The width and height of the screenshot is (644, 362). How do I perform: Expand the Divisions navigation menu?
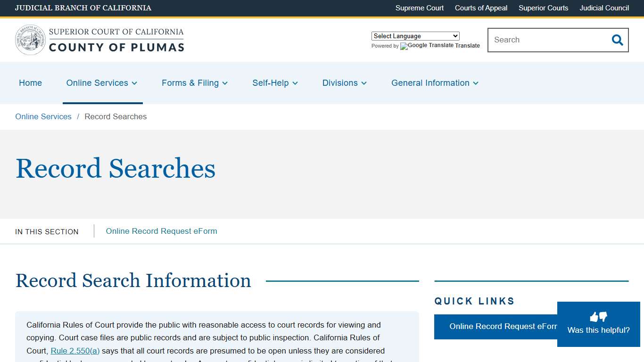[x=344, y=83]
